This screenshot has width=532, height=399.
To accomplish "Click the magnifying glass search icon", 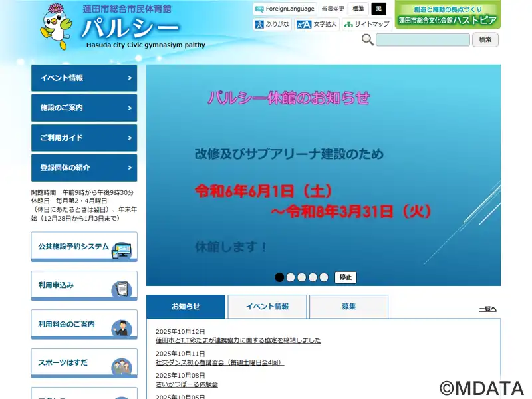I will coord(368,40).
